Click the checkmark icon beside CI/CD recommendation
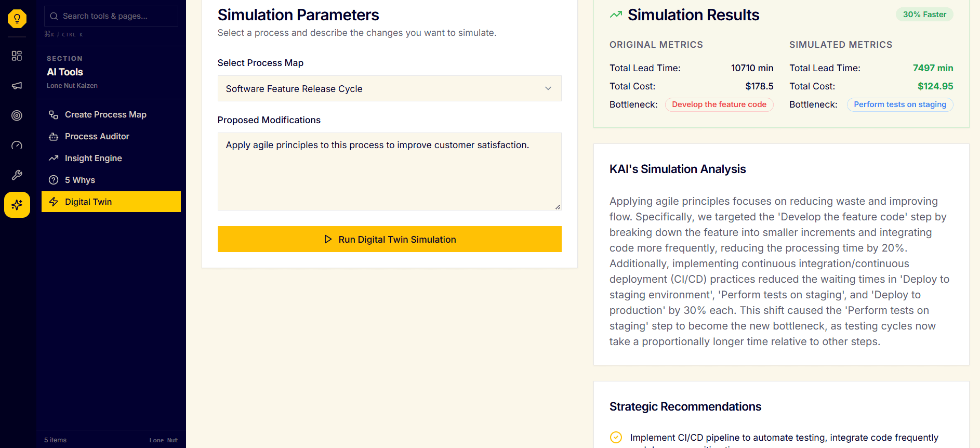The height and width of the screenshot is (448, 980). 616,437
